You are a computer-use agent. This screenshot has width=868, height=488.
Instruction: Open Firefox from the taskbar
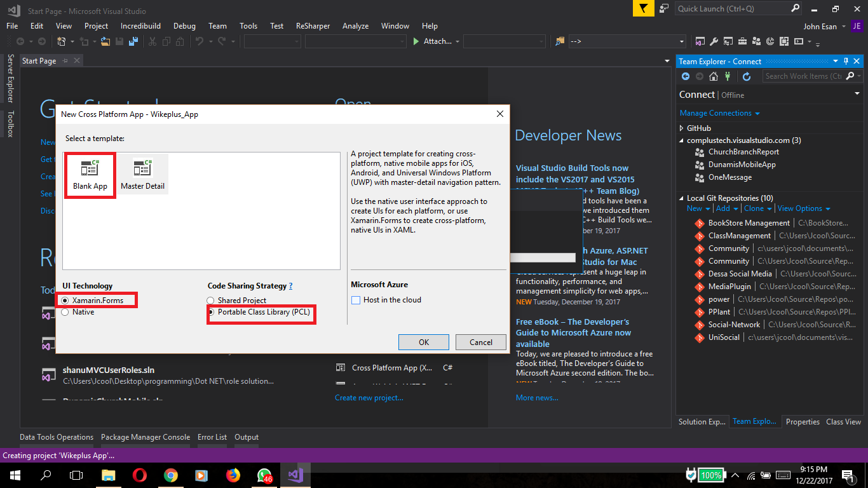233,475
